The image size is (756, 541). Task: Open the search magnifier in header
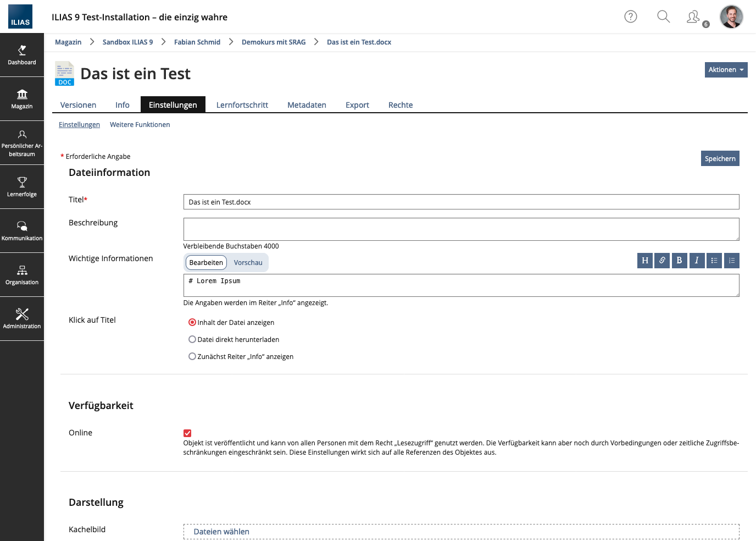(x=664, y=16)
